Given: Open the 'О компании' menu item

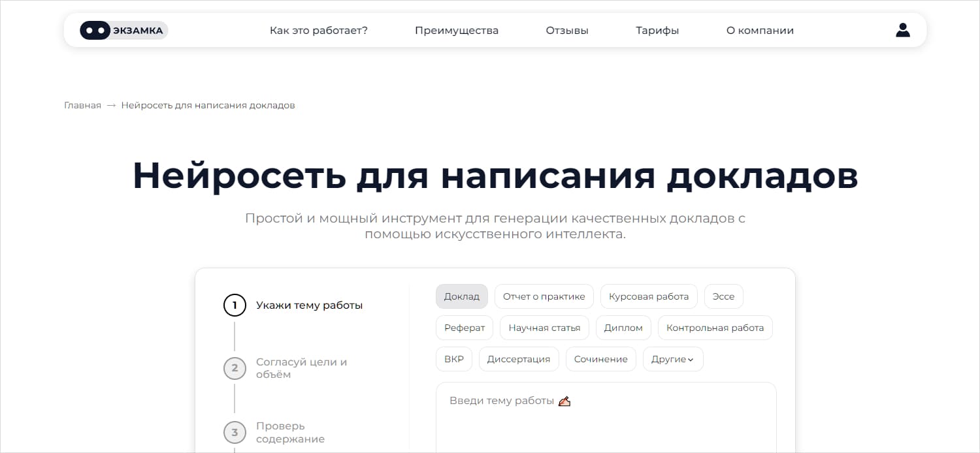Looking at the screenshot, I should (x=759, y=30).
